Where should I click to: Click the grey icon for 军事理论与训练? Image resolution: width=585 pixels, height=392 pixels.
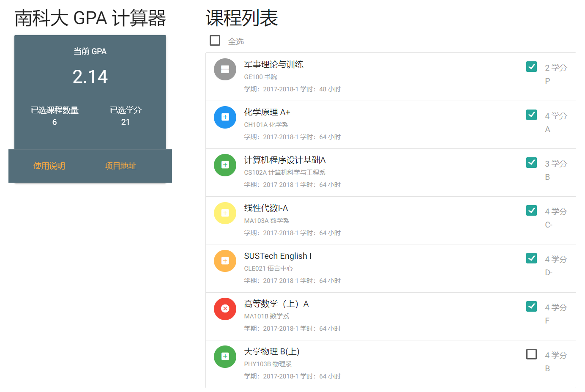click(225, 69)
